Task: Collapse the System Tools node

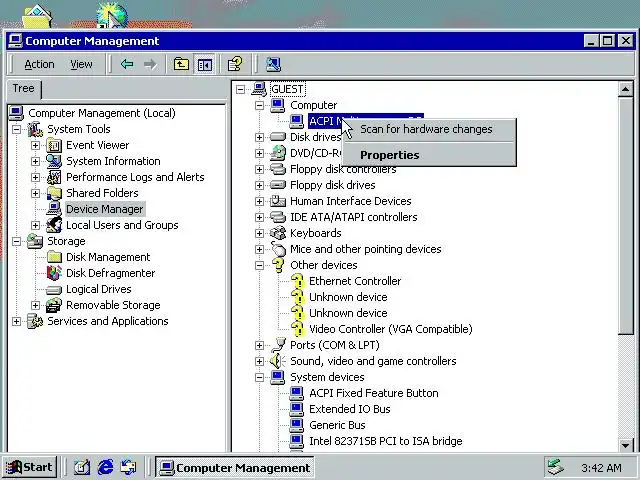Action: pyautogui.click(x=16, y=129)
